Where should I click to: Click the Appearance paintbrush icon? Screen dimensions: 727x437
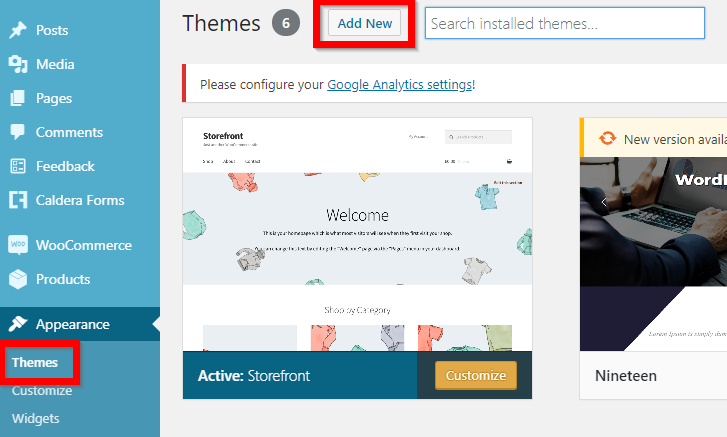coord(18,324)
